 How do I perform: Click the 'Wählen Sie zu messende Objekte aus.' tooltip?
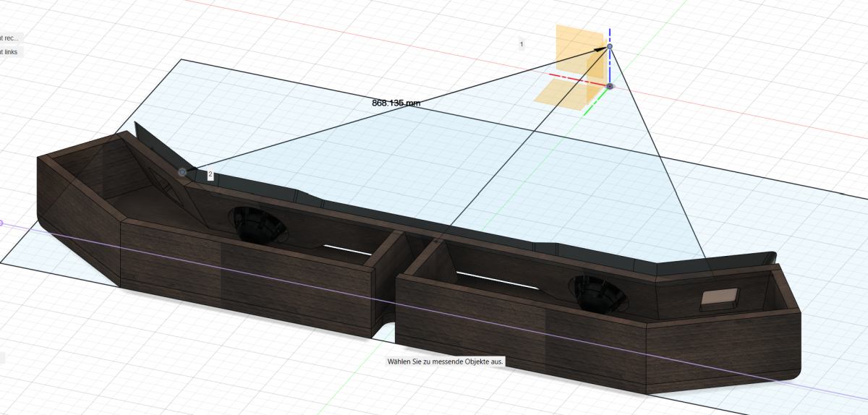[x=445, y=361]
